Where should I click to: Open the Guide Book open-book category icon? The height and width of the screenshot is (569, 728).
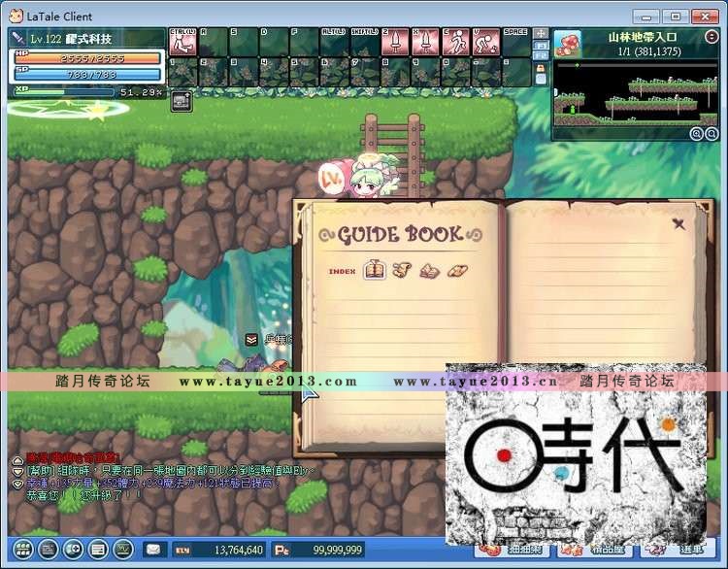[x=429, y=271]
